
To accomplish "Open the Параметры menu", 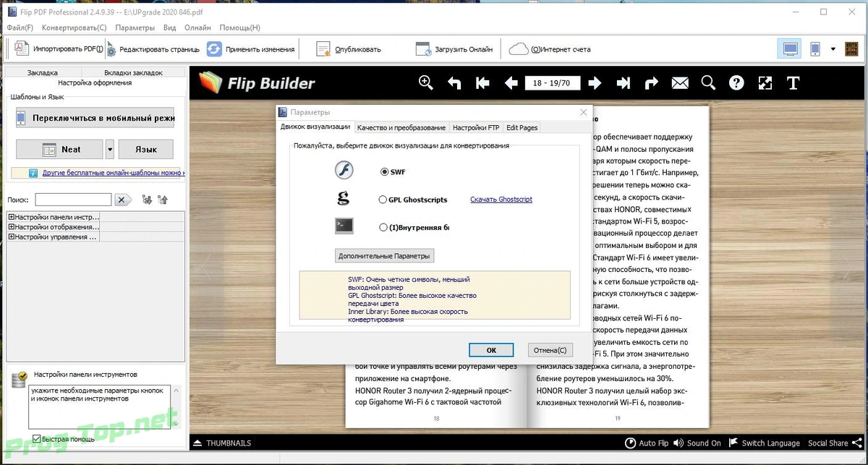I will pos(135,27).
